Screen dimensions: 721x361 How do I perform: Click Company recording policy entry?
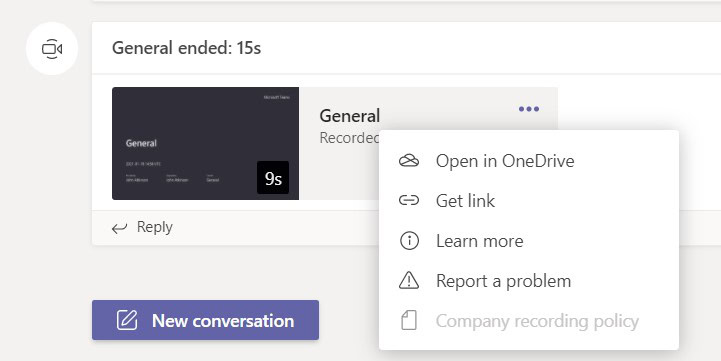click(529, 321)
